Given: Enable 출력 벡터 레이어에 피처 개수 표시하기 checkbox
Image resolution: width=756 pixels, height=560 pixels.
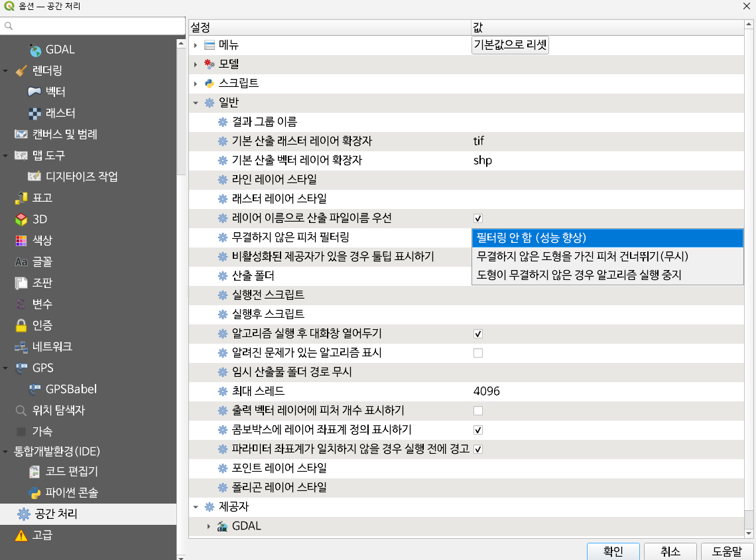Looking at the screenshot, I should (x=477, y=411).
